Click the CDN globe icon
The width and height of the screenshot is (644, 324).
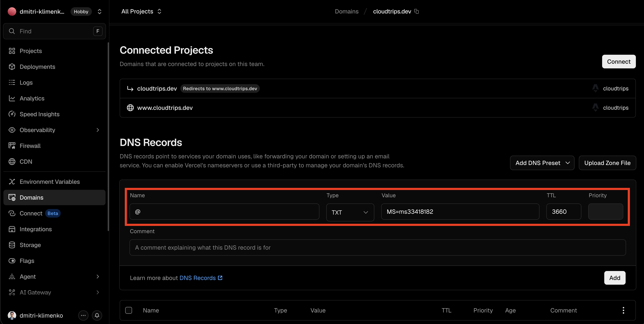click(12, 162)
